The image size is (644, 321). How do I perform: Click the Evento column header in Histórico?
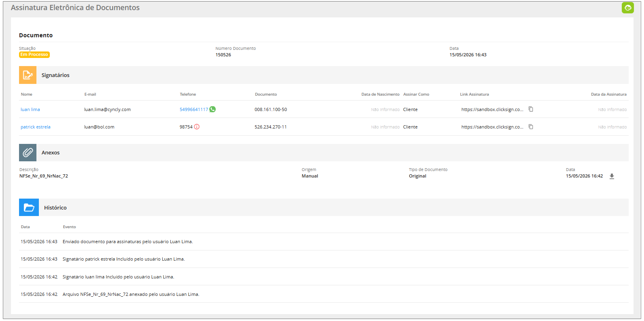[x=69, y=227]
